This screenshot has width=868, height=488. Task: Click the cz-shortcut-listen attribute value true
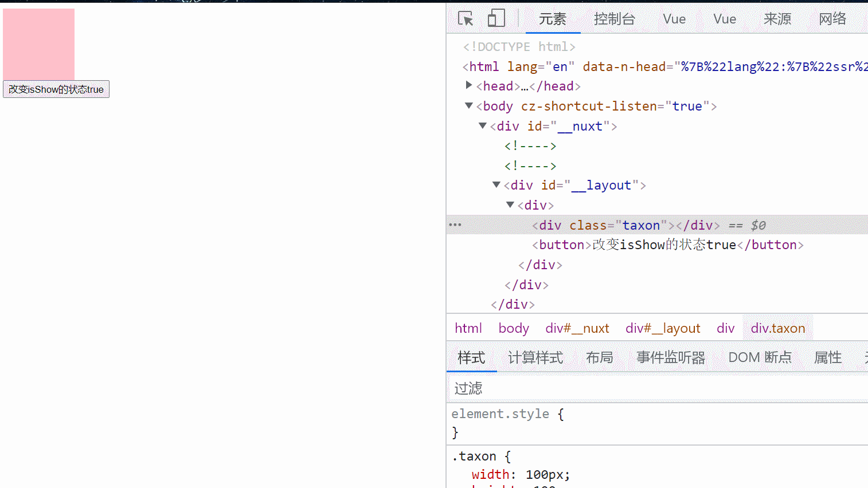tap(687, 106)
